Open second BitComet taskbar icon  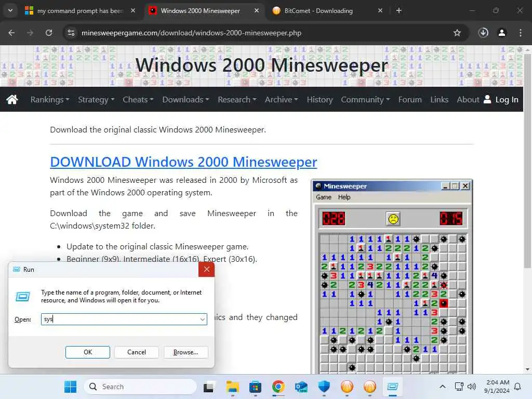click(x=370, y=387)
